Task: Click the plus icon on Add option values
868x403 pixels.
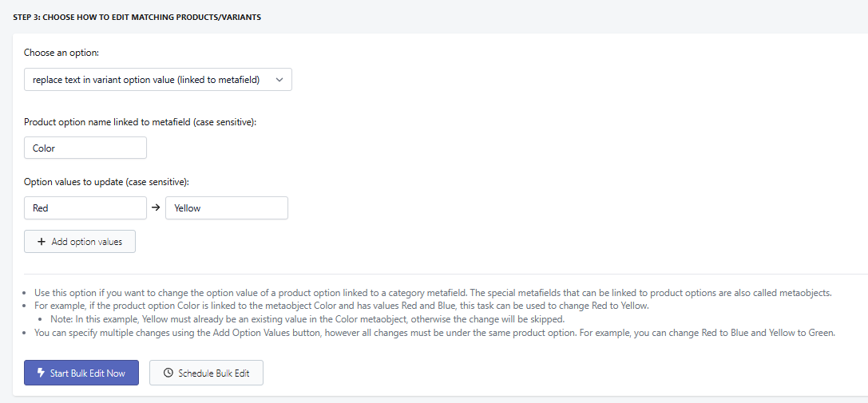Action: [x=42, y=242]
